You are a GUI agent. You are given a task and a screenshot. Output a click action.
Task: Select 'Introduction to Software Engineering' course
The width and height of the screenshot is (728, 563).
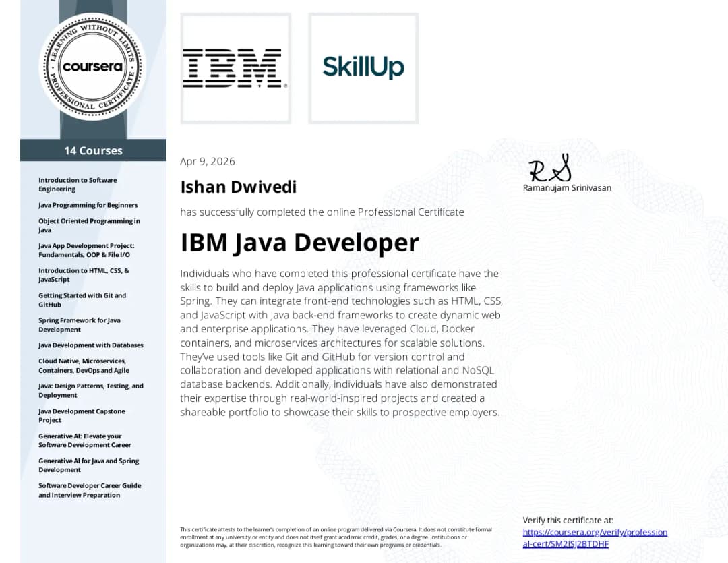[78, 185]
